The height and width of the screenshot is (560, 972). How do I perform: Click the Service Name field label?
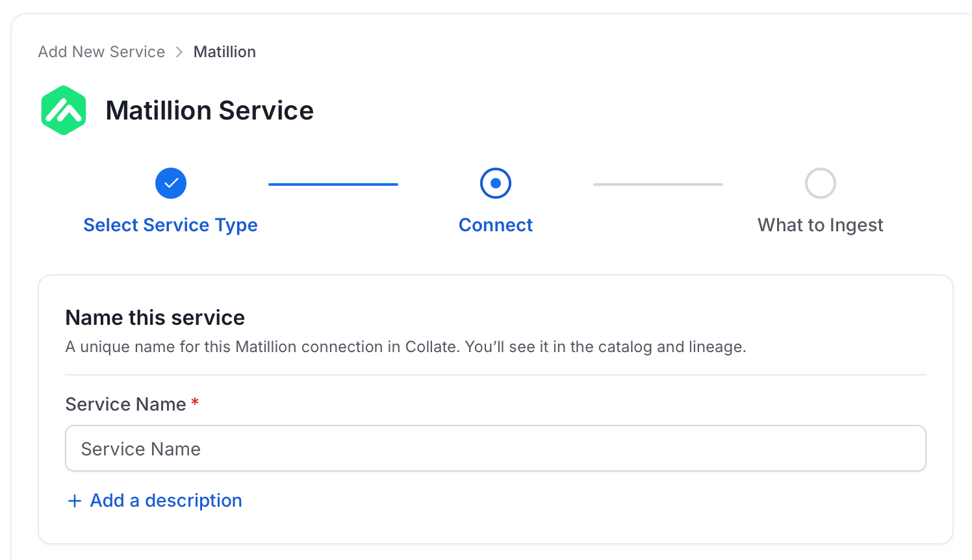coord(126,404)
